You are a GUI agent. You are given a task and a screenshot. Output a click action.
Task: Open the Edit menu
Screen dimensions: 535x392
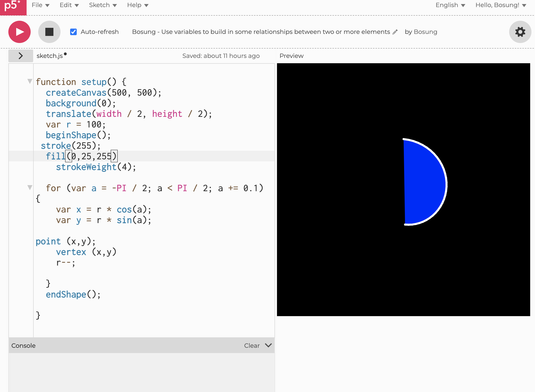pyautogui.click(x=69, y=5)
